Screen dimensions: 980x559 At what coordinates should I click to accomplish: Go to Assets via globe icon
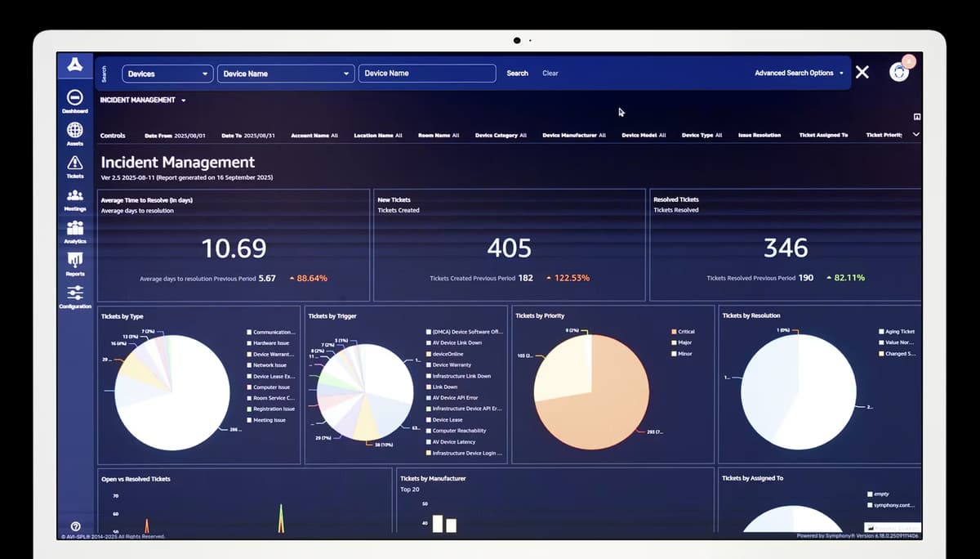tap(74, 130)
